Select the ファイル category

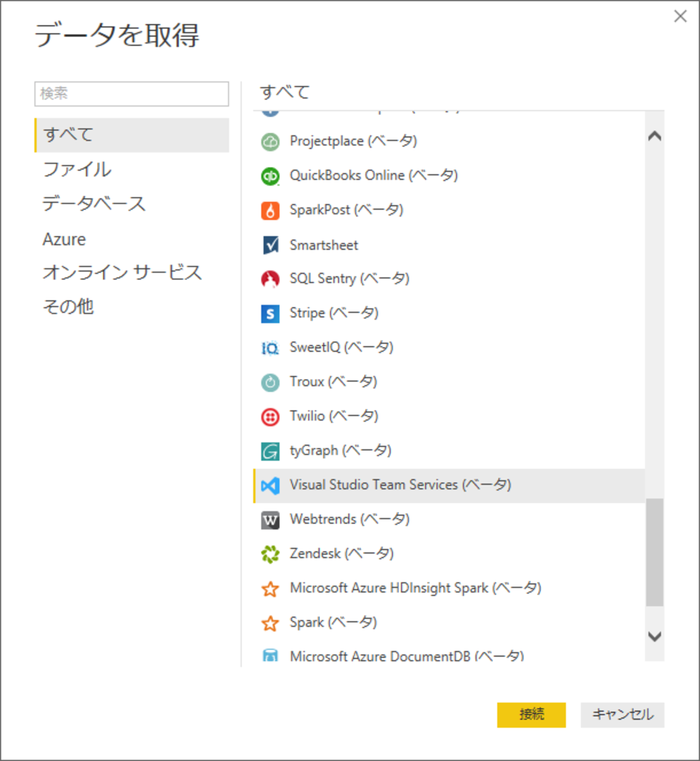(x=132, y=169)
